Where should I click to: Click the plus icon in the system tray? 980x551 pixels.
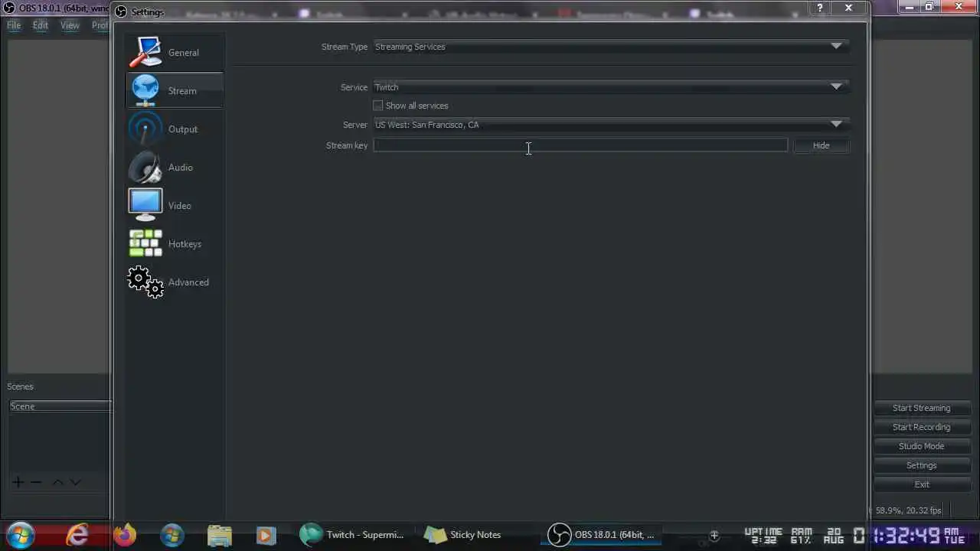pyautogui.click(x=714, y=535)
